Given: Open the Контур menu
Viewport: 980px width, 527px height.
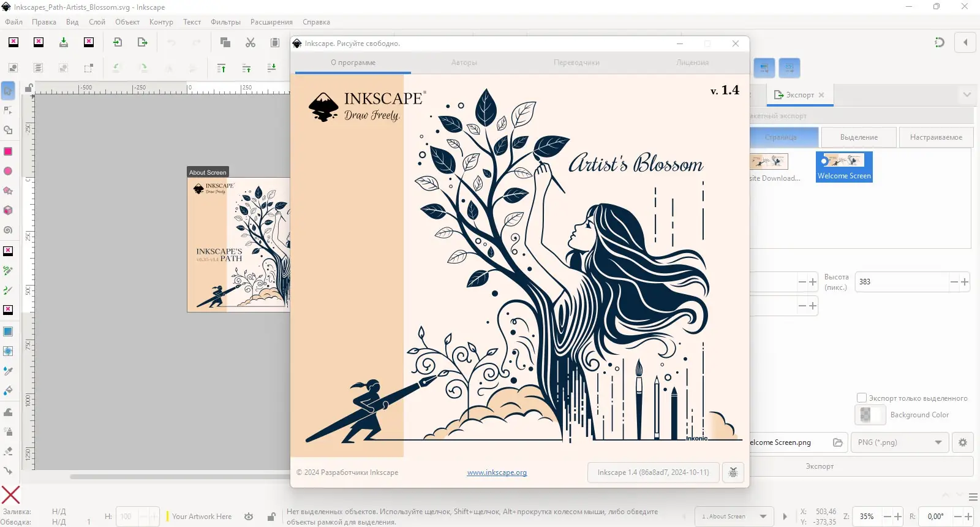Looking at the screenshot, I should tap(161, 22).
